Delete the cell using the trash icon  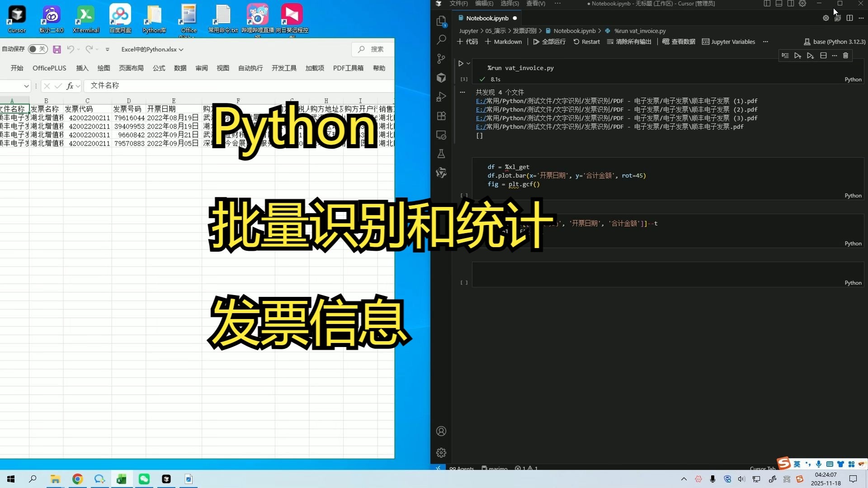click(844, 56)
